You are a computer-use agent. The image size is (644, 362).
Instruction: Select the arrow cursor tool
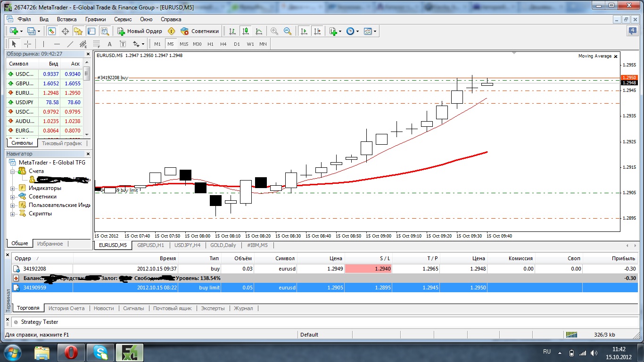14,44
